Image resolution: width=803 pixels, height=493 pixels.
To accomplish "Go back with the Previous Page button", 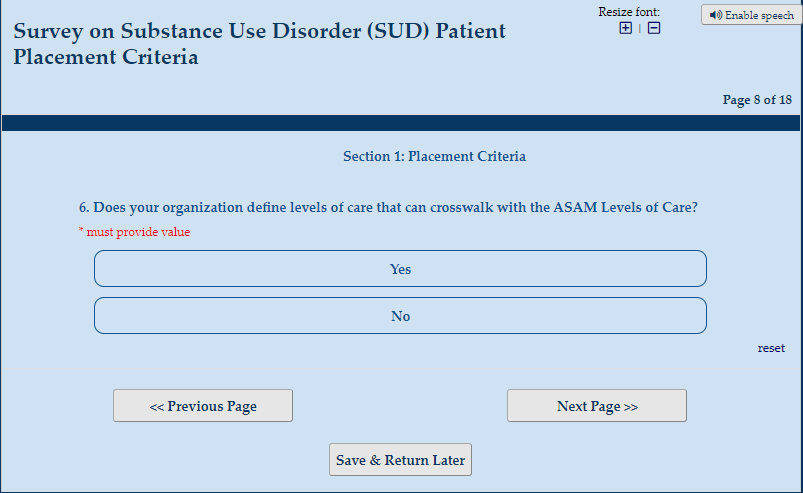I will 203,406.
